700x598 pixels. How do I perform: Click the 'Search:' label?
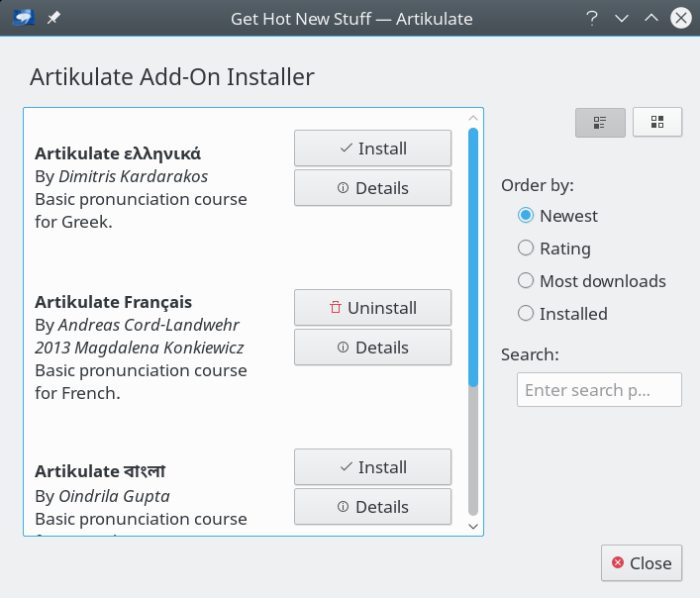pyautogui.click(x=530, y=354)
